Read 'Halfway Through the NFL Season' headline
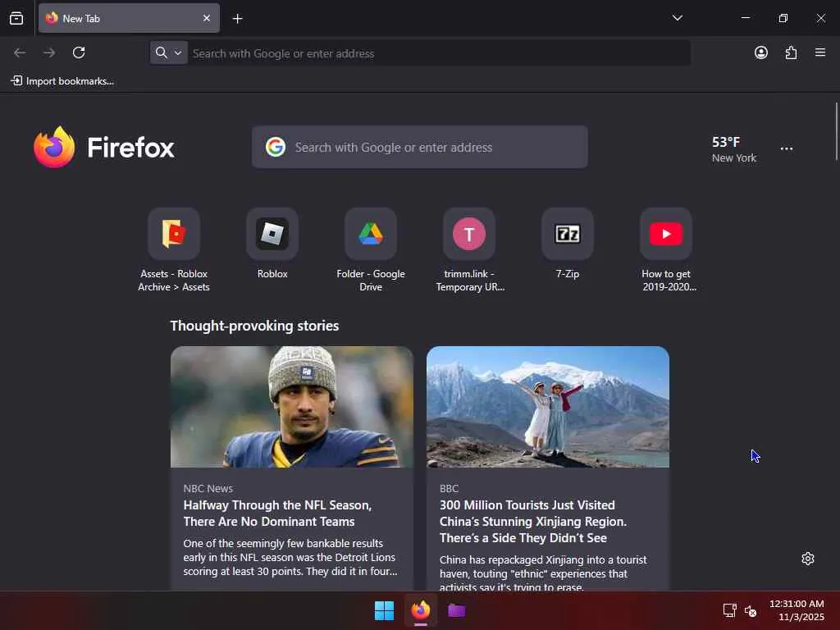 [x=277, y=514]
